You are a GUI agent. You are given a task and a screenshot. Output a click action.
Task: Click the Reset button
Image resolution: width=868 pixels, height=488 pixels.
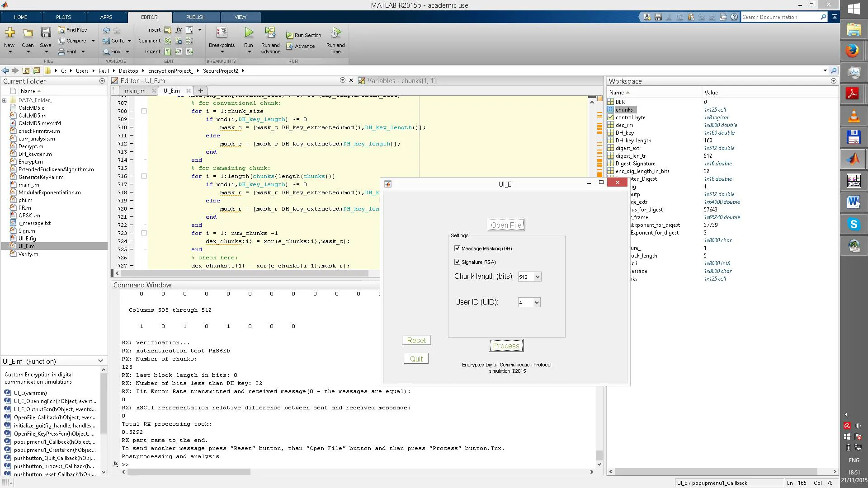[x=416, y=340]
